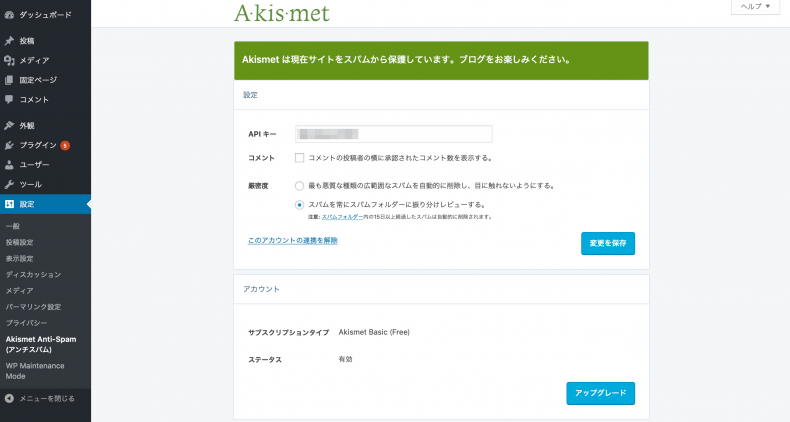Select パーマリンク設定 submenu item

(x=33, y=307)
